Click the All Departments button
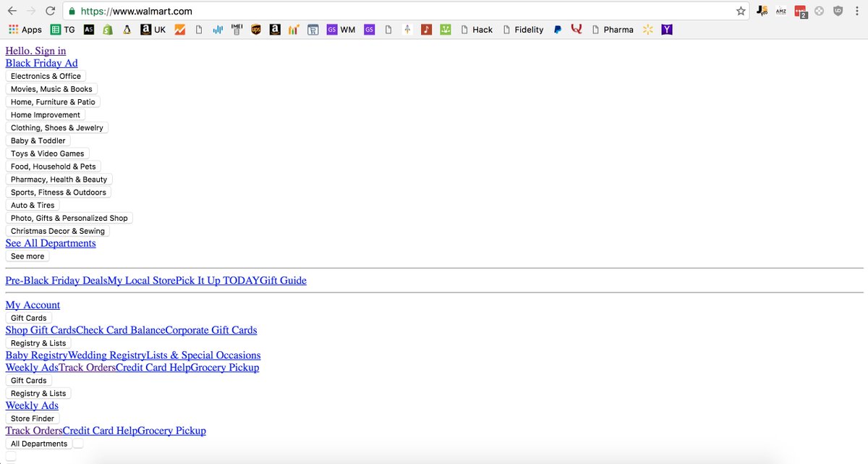The width and height of the screenshot is (868, 464). [39, 444]
